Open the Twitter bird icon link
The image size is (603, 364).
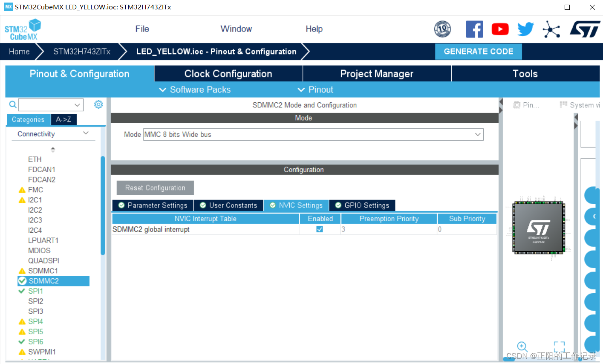click(525, 29)
